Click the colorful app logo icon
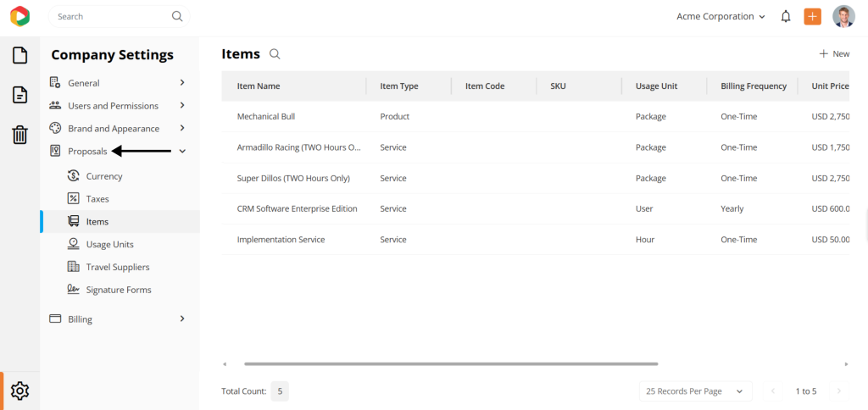The image size is (868, 410). click(20, 16)
